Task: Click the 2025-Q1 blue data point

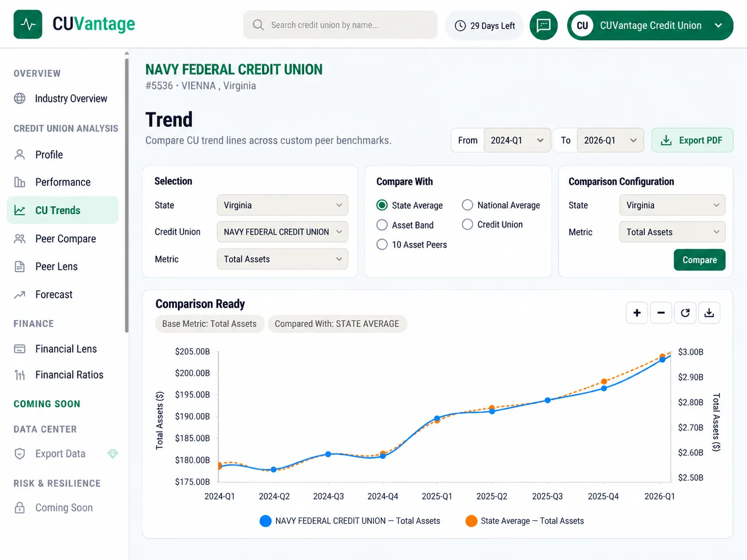Action: [x=437, y=418]
